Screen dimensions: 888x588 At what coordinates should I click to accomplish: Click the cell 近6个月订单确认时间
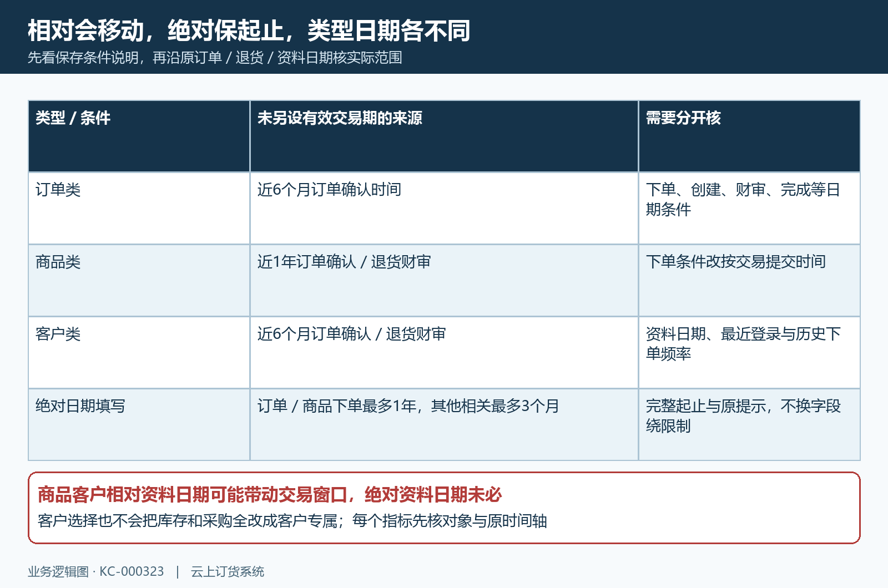click(x=444, y=208)
